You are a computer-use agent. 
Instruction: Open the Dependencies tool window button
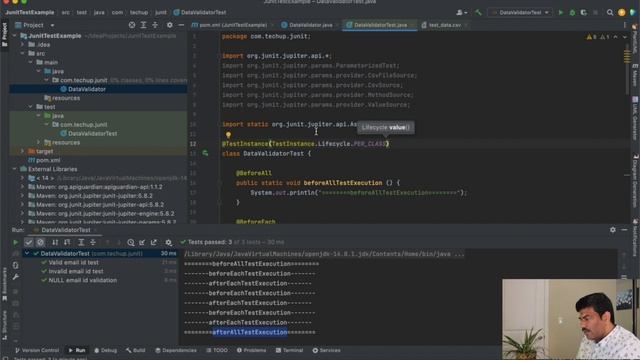[176, 351]
